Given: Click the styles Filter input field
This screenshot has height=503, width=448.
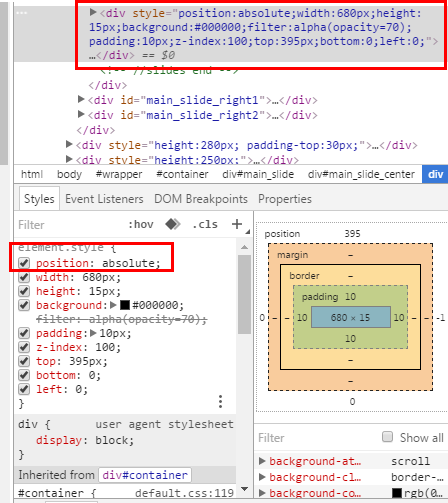Looking at the screenshot, I should (70, 225).
